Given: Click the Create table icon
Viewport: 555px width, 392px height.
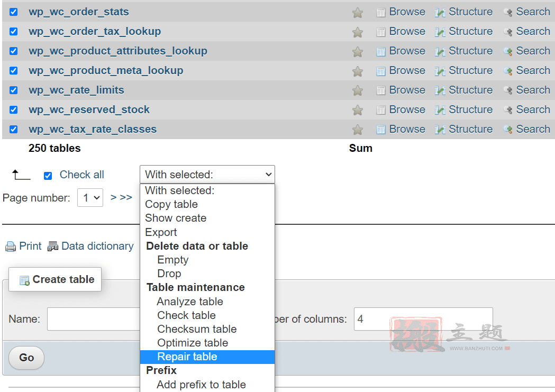Looking at the screenshot, I should [24, 280].
